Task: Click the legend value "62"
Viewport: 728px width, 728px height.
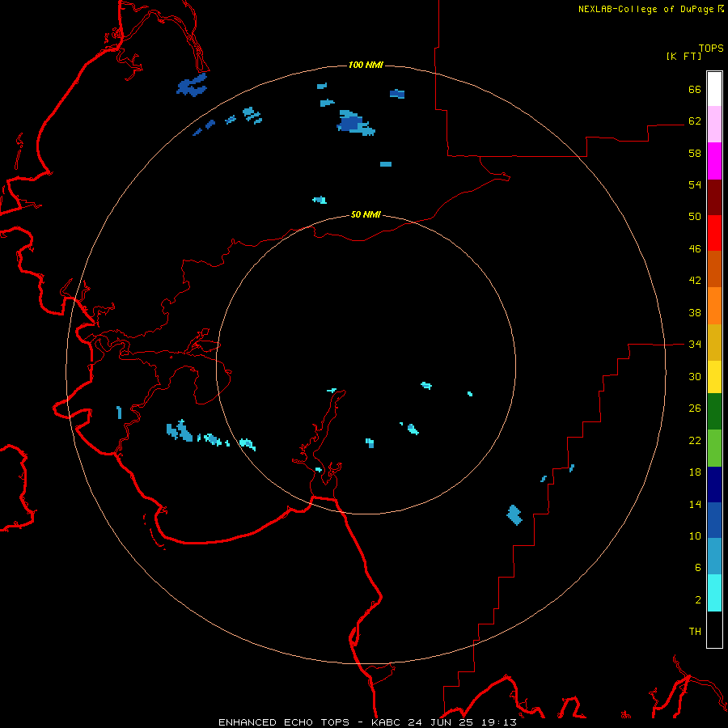Action: pos(695,121)
